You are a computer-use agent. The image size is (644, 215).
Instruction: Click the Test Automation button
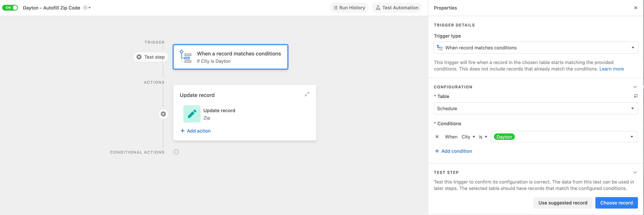(x=397, y=8)
